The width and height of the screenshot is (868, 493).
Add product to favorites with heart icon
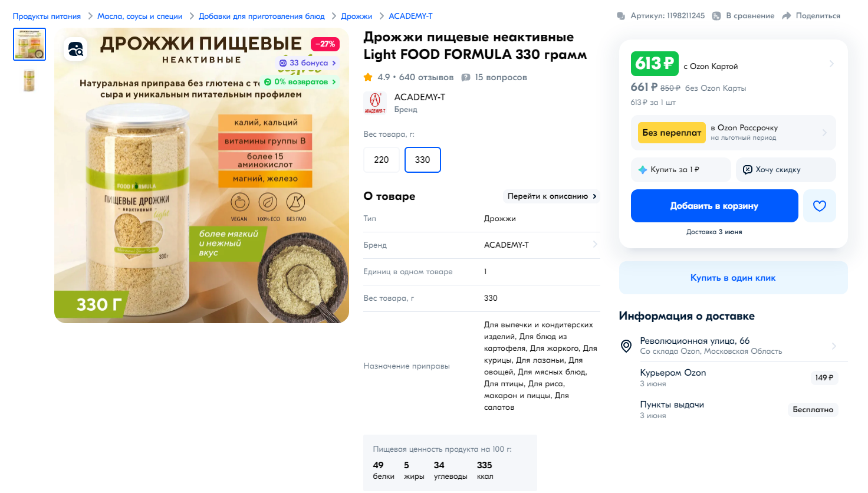click(x=820, y=206)
